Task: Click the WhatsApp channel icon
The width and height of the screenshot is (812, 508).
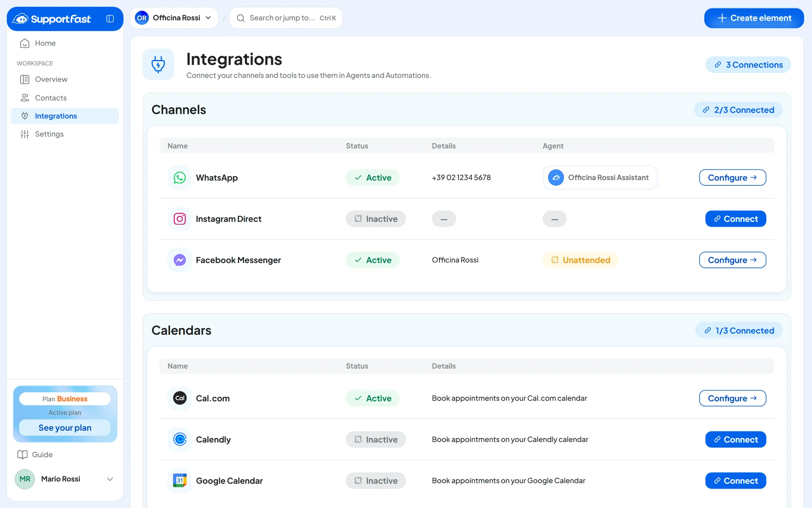Action: click(x=179, y=178)
